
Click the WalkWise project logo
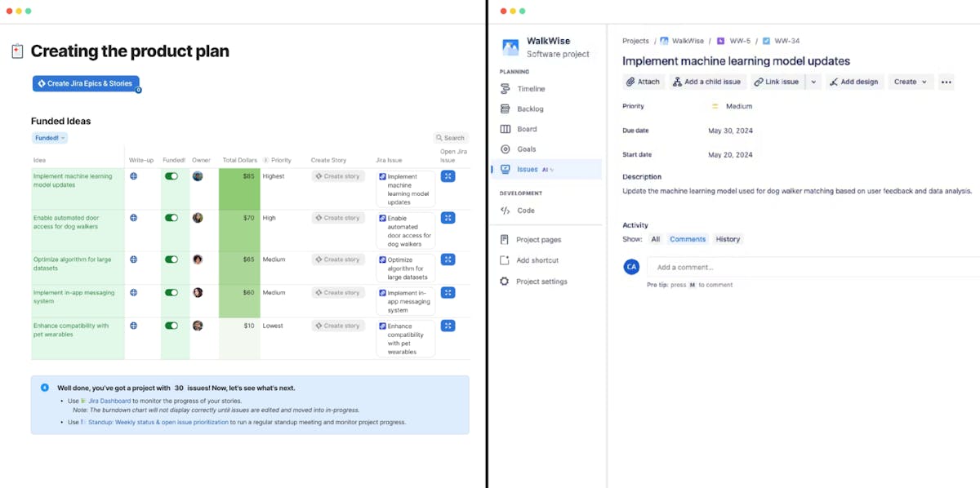[510, 47]
